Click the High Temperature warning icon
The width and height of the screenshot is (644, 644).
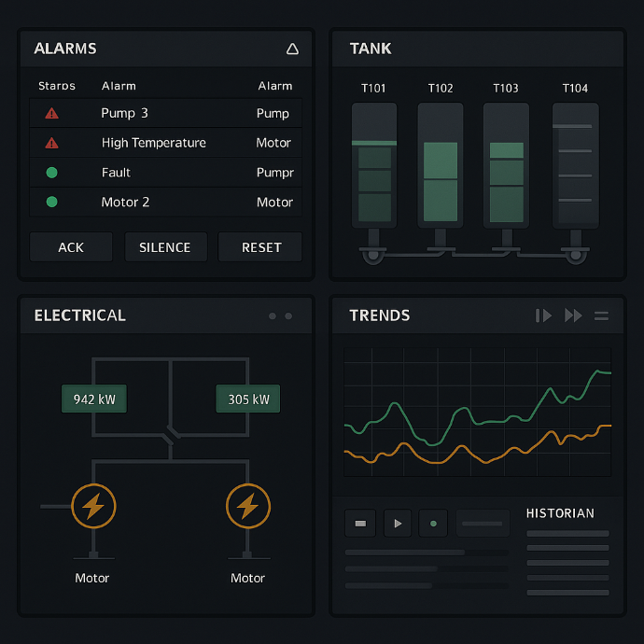(51, 143)
